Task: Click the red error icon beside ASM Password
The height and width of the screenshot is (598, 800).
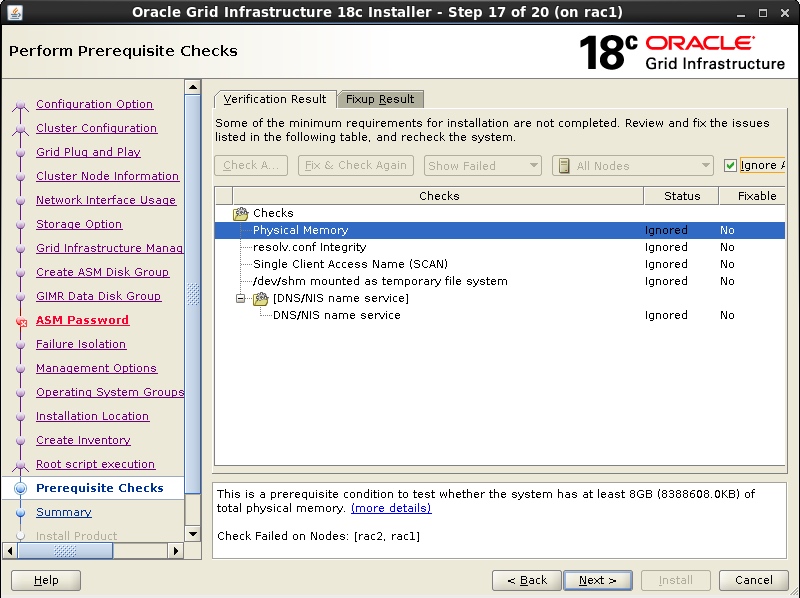Action: point(20,320)
